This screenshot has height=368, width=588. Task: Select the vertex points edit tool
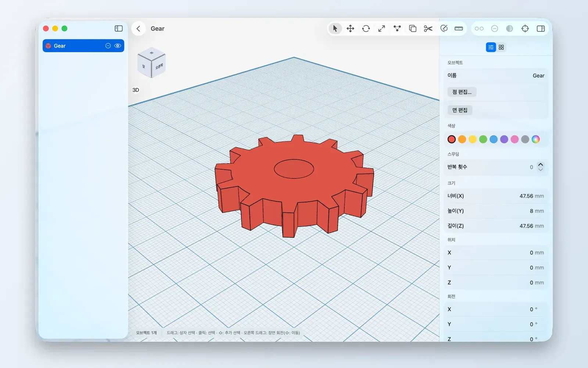tap(397, 29)
